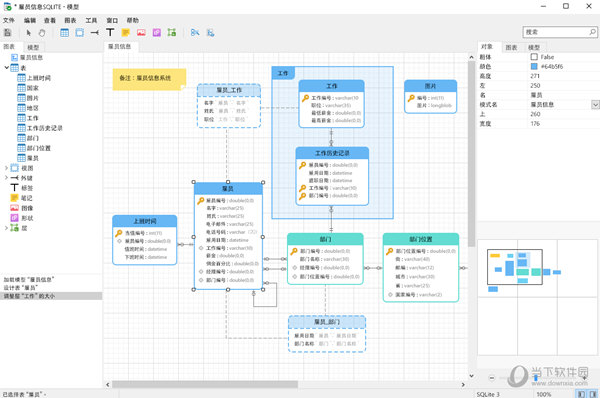The width and height of the screenshot is (600, 398).
Task: Click the diagram overview navigator thumbnail
Action: click(538, 297)
